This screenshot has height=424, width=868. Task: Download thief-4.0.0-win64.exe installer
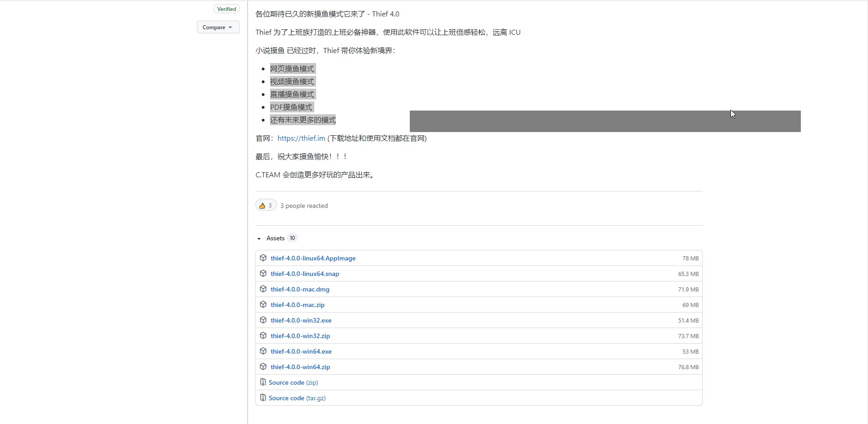pos(301,351)
